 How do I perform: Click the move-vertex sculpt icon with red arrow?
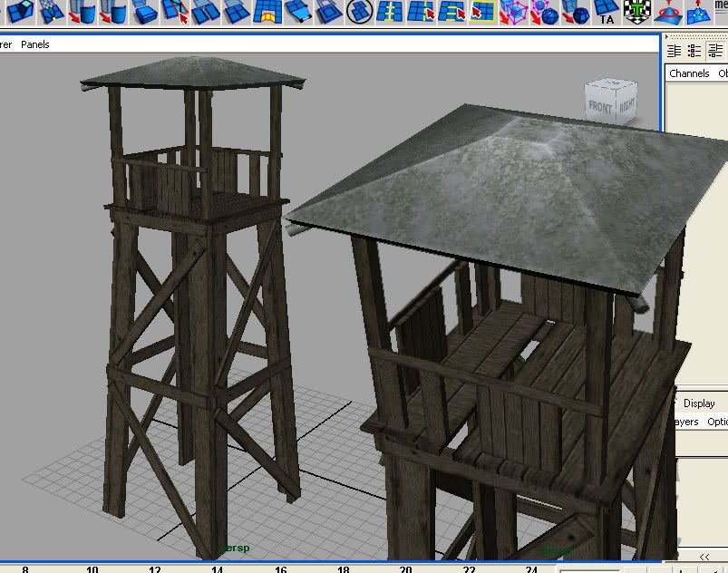[698, 12]
